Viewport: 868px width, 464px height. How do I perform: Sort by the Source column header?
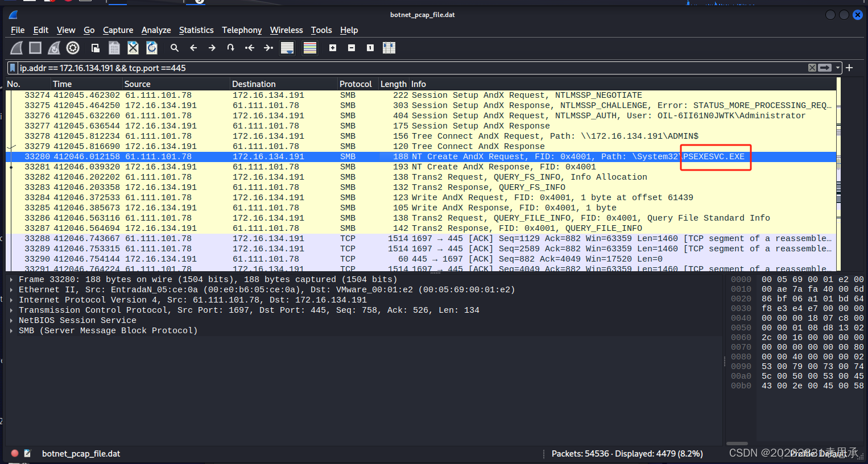point(176,84)
